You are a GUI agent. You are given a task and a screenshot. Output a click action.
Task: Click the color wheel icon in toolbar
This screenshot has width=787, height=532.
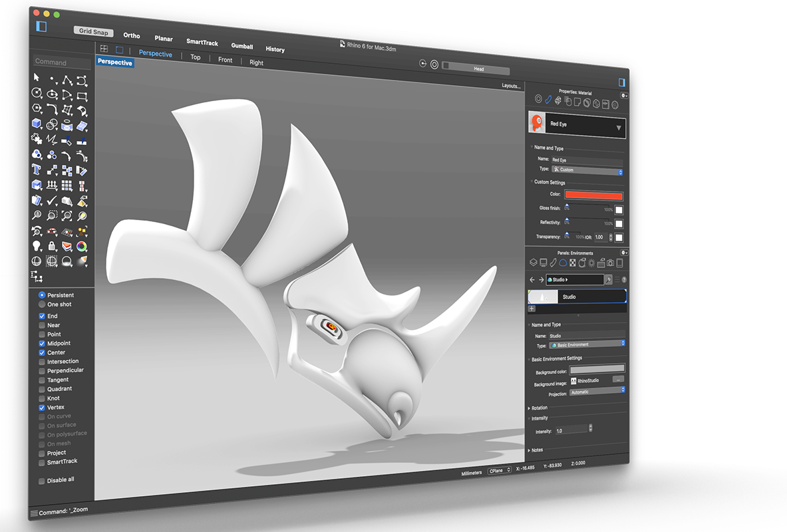pyautogui.click(x=81, y=247)
